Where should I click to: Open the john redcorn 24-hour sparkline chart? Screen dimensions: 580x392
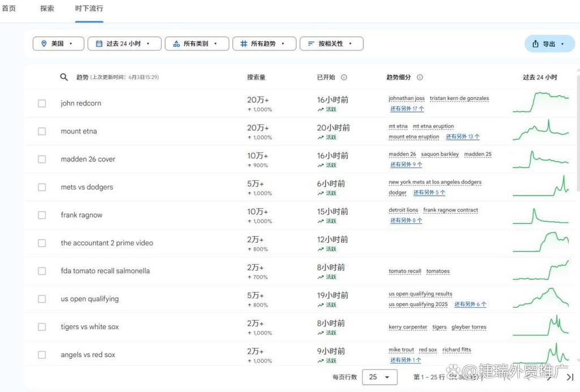coord(540,102)
